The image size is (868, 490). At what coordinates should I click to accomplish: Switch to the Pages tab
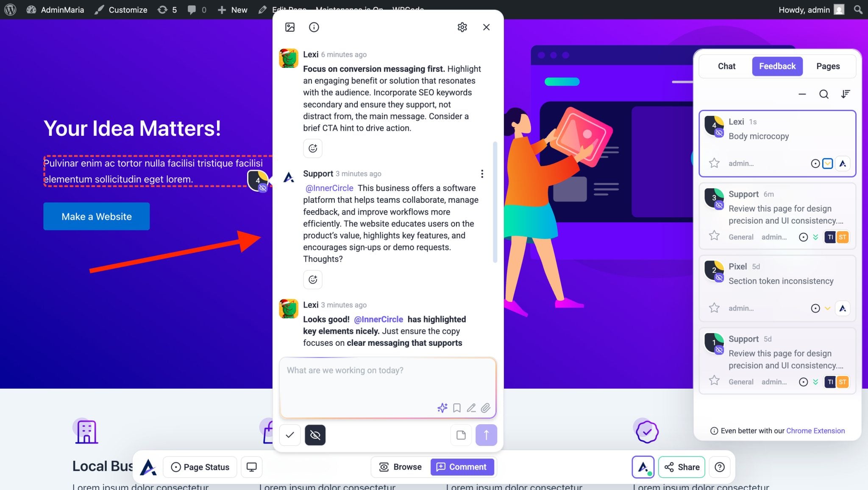[x=828, y=66]
